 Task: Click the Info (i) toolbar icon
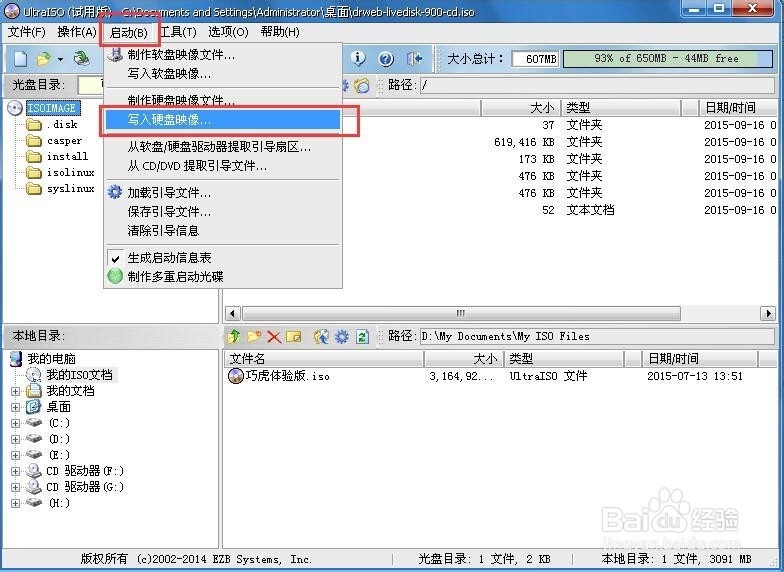[358, 58]
